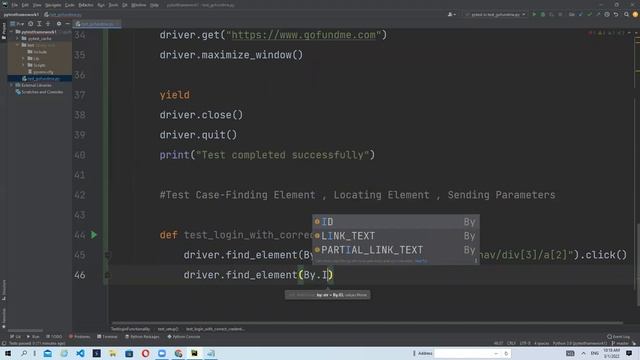Toggle fold marker on line 46
The image size is (640, 360).
pyautogui.click(x=107, y=275)
